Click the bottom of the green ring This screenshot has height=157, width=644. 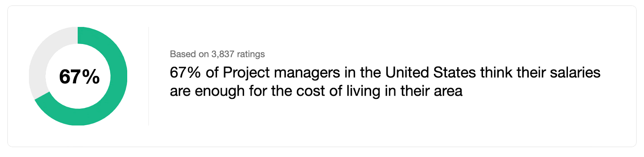pyautogui.click(x=78, y=117)
